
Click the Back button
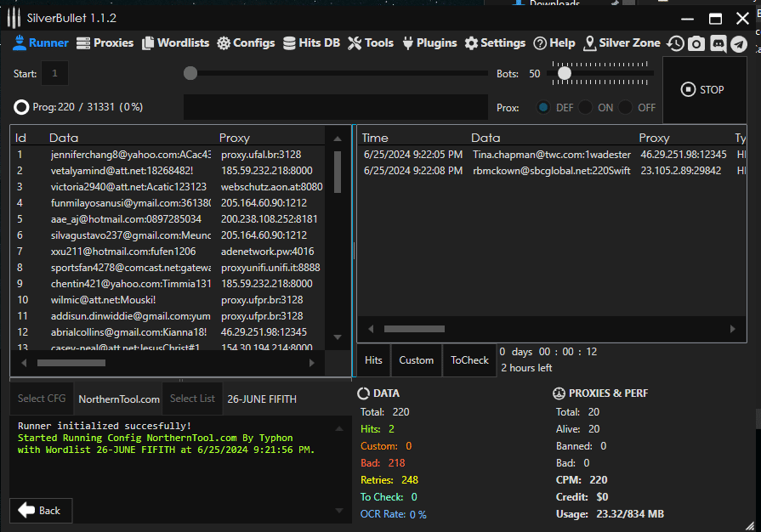[41, 510]
